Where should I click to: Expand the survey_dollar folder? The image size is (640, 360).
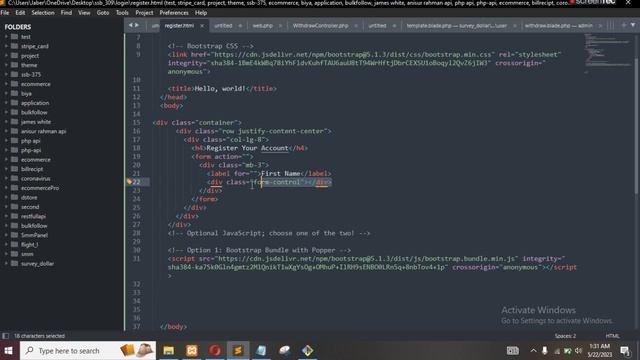[x=6, y=264]
